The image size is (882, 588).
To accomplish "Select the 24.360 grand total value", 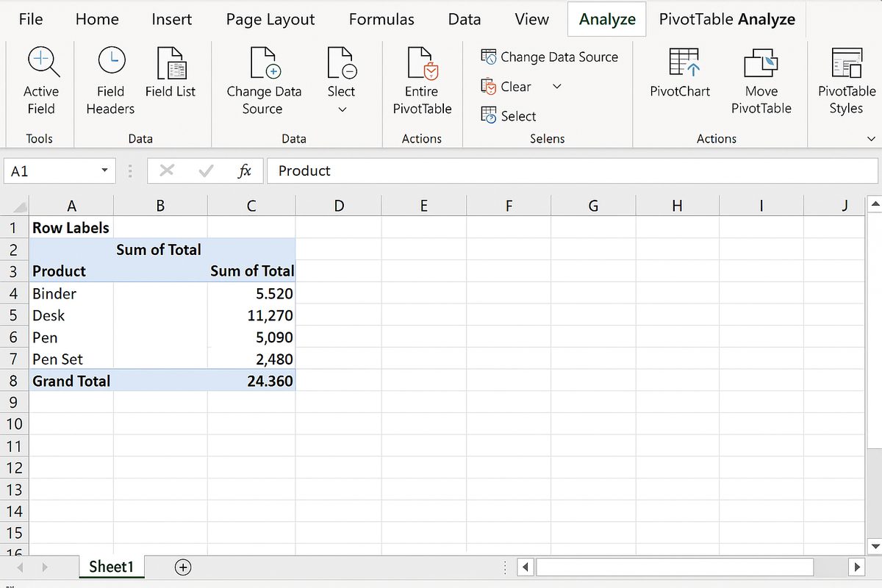I will pos(251,381).
